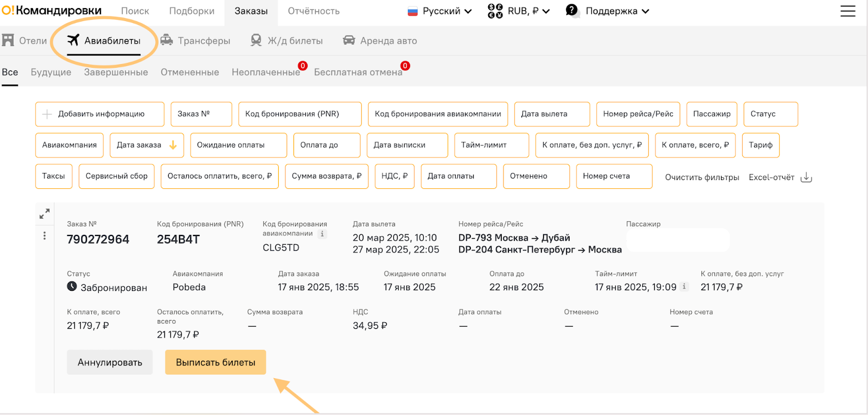The image size is (868, 415).
Task: Open the Подборки menu item
Action: tap(192, 11)
